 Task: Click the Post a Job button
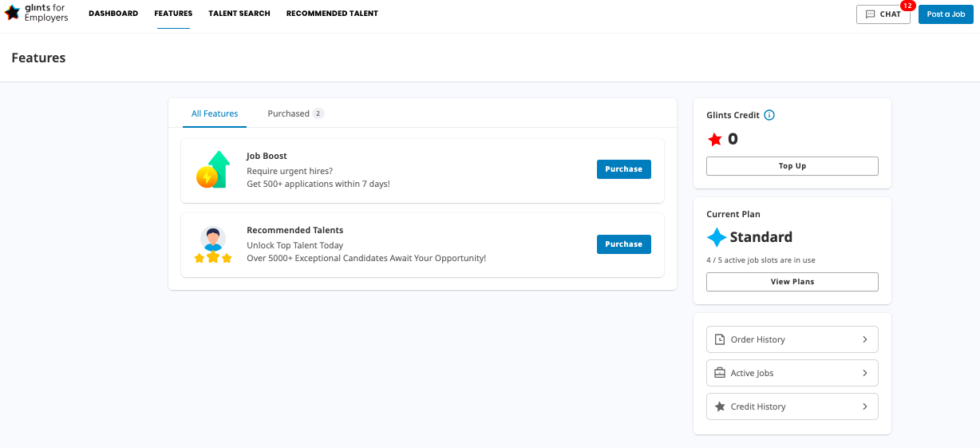pos(946,14)
